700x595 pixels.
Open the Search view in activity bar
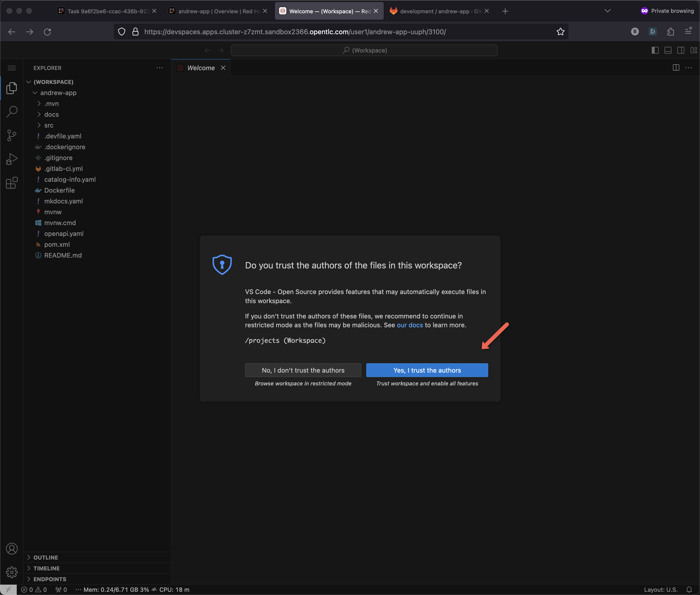pos(12,112)
